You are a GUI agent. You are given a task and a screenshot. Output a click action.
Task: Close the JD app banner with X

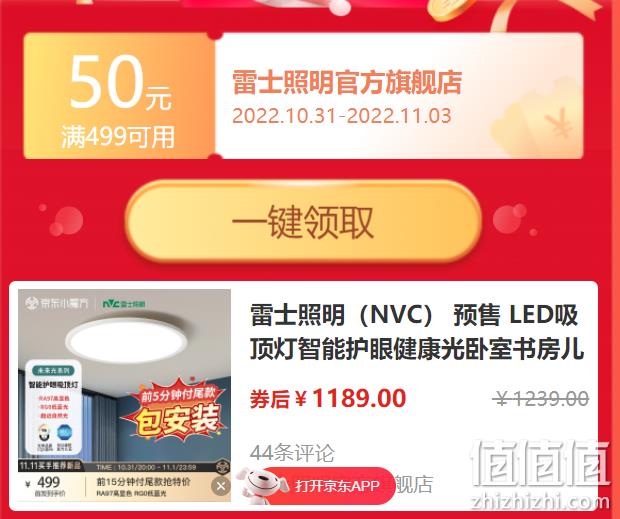[221, 486]
